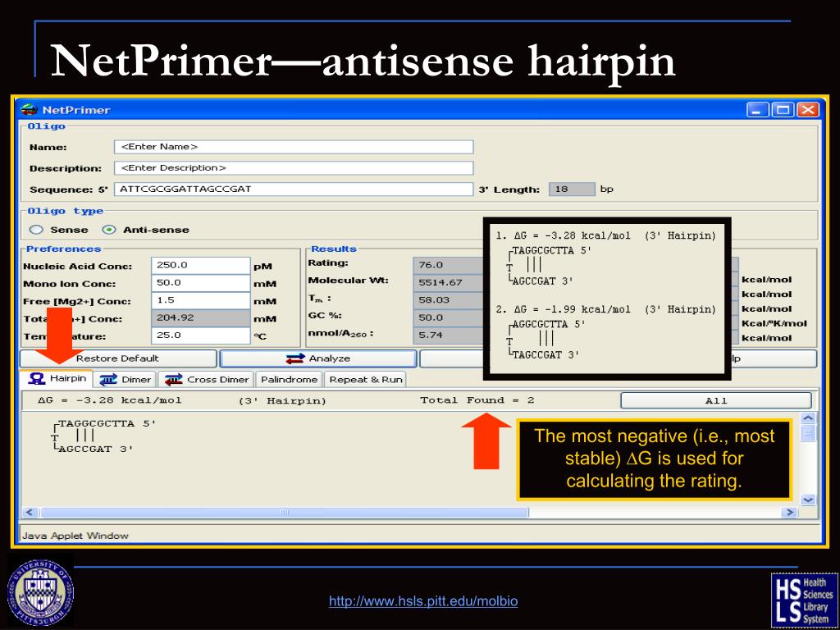The width and height of the screenshot is (840, 630).
Task: Click the Dimer tab arrows icon
Action: pos(107,380)
